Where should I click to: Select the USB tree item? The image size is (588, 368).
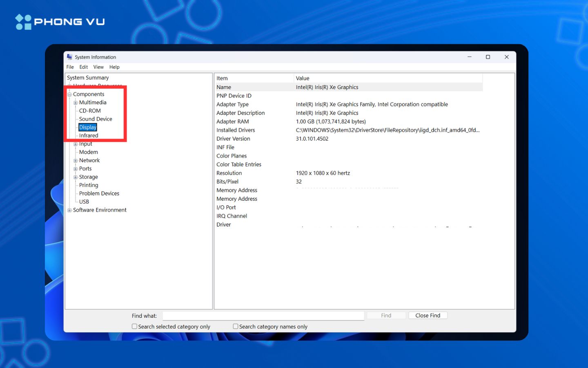[84, 202]
